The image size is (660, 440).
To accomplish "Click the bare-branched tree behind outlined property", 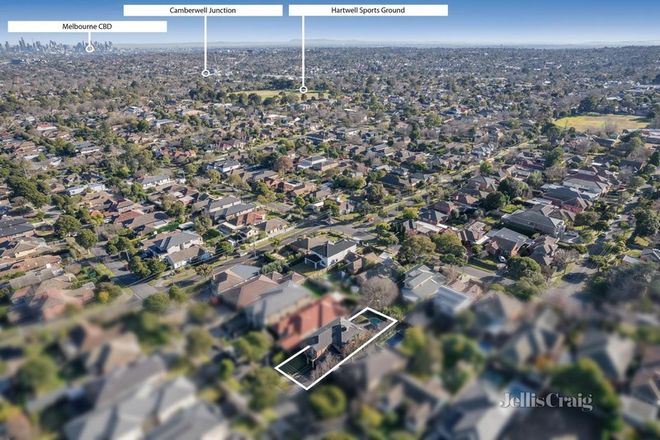I will [x=379, y=291].
